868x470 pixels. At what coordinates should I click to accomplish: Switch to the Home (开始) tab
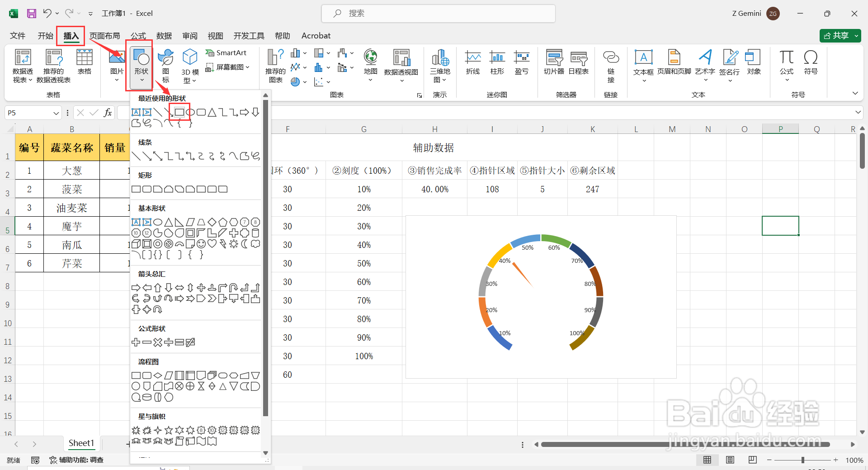pos(45,36)
